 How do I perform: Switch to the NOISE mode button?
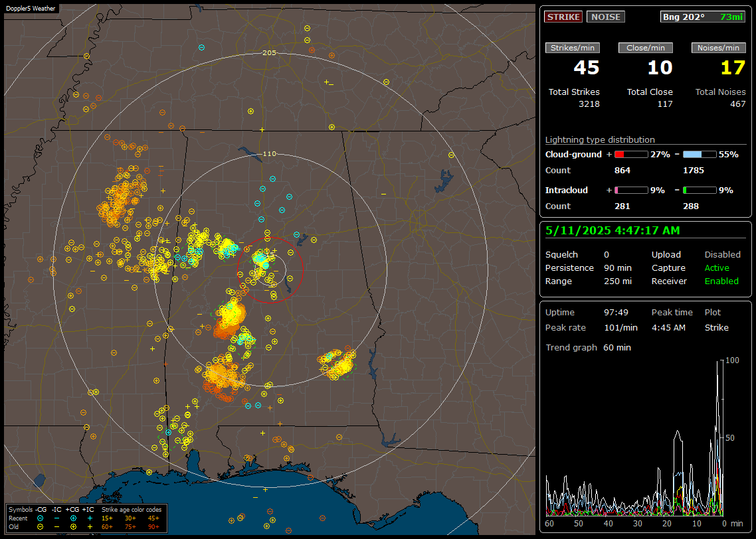click(x=606, y=17)
